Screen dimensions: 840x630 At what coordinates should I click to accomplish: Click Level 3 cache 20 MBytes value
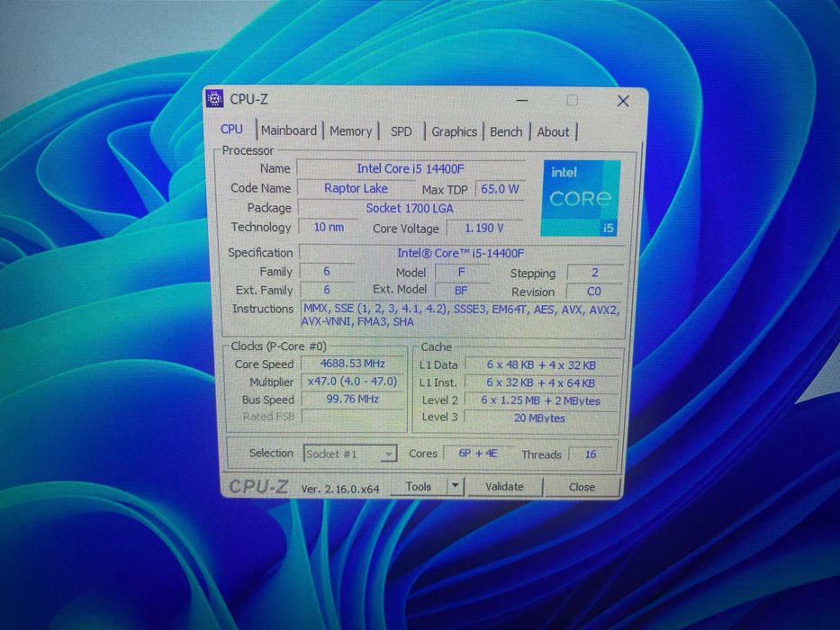(540, 418)
